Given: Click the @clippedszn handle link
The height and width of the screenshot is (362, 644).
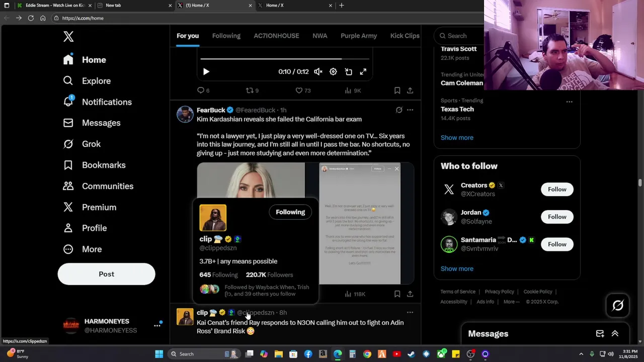Looking at the screenshot, I should pyautogui.click(x=256, y=313).
